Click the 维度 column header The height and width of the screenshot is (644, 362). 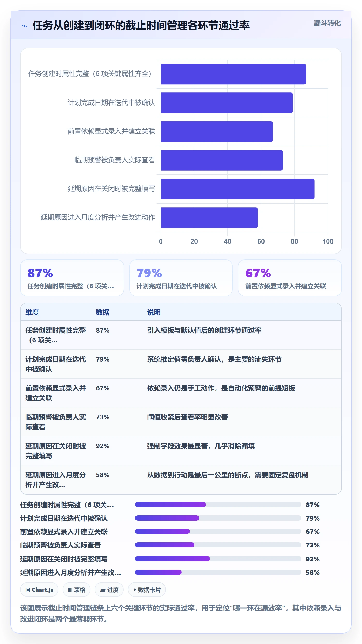[32, 312]
